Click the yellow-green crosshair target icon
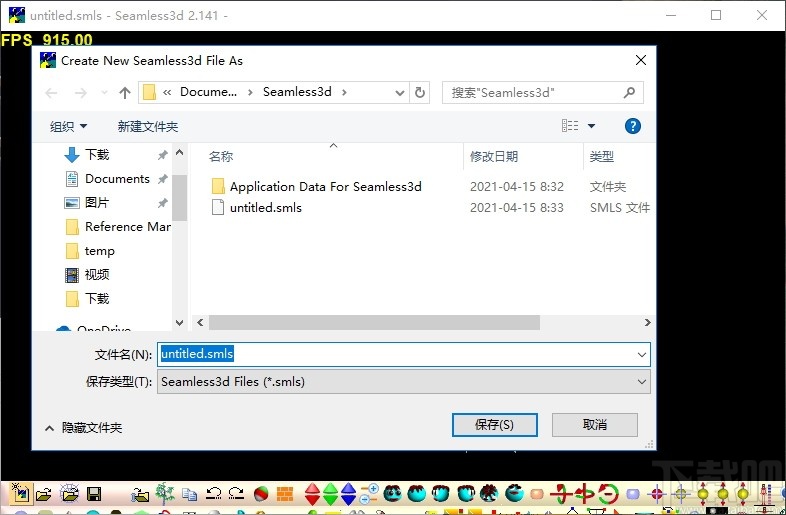786x515 pixels. click(x=681, y=494)
